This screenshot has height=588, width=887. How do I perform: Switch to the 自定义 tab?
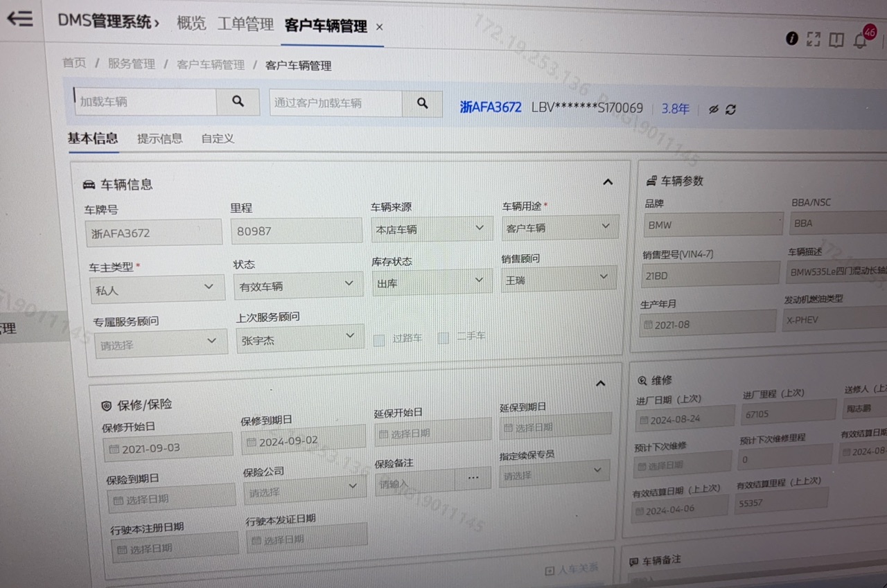[218, 139]
